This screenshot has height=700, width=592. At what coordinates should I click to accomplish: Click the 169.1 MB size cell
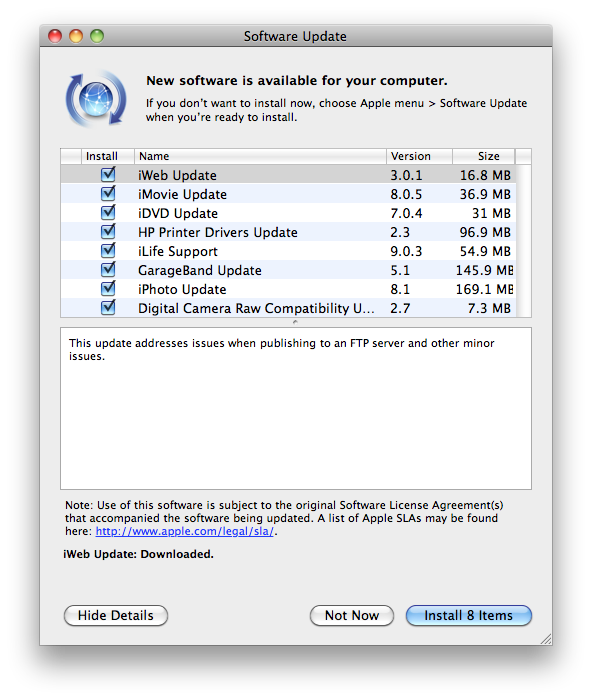click(x=484, y=289)
